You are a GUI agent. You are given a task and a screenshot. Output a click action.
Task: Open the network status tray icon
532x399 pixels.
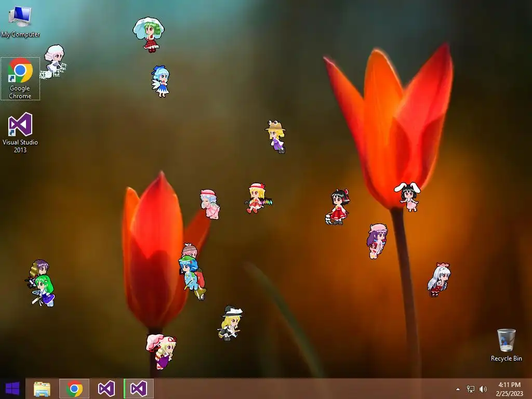471,389
